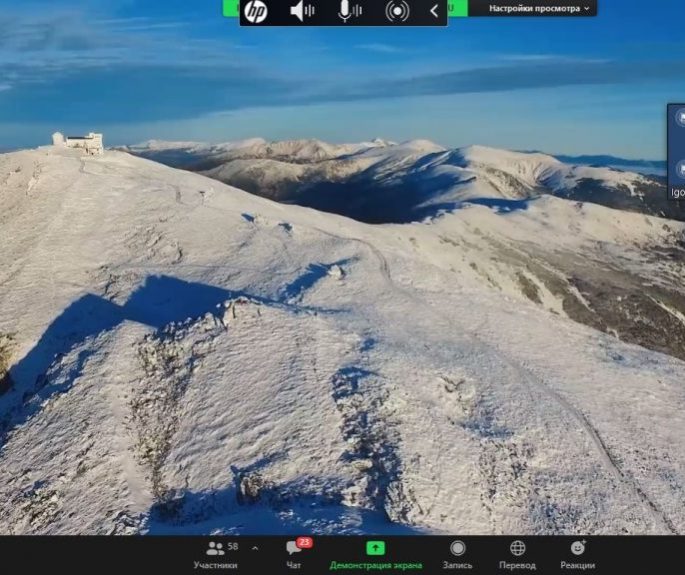Click the green bar segment left of the HP logo

pyautogui.click(x=230, y=7)
